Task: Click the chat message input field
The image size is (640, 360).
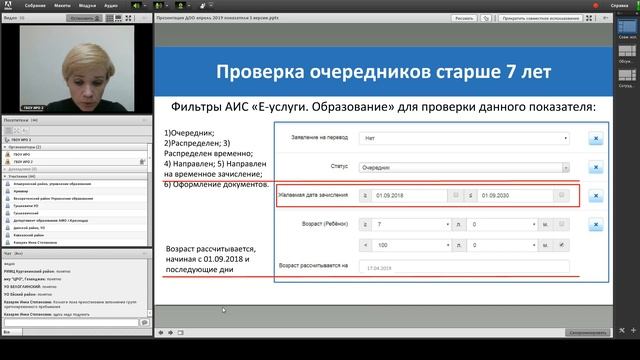Action: (71, 322)
